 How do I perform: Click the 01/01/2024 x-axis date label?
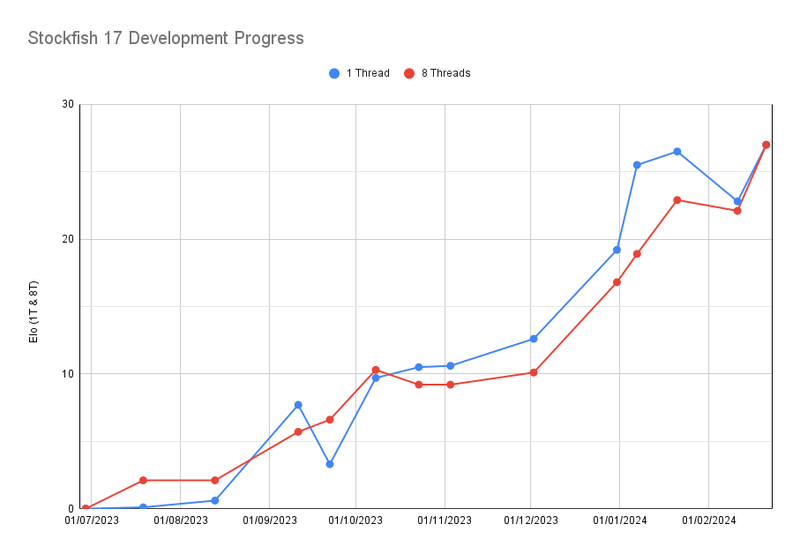click(620, 521)
